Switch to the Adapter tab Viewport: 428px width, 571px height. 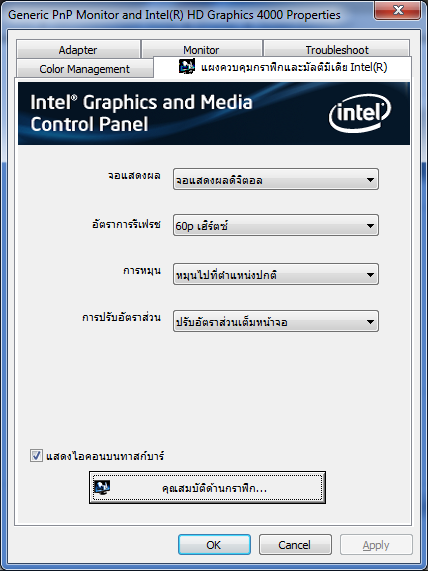click(x=78, y=49)
